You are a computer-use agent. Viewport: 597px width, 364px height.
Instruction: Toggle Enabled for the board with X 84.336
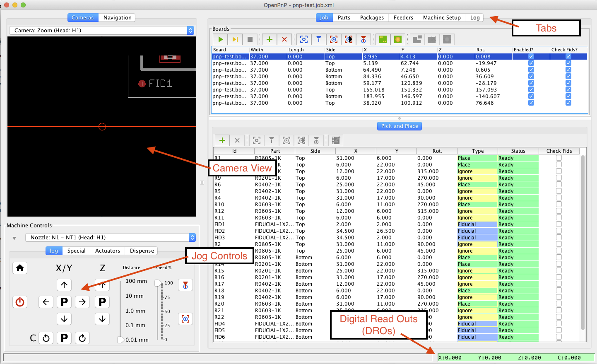[x=531, y=77]
